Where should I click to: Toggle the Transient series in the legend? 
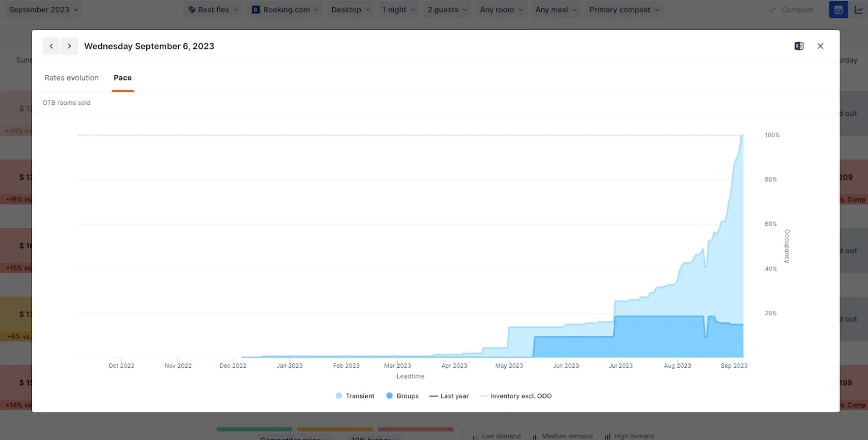pos(354,395)
